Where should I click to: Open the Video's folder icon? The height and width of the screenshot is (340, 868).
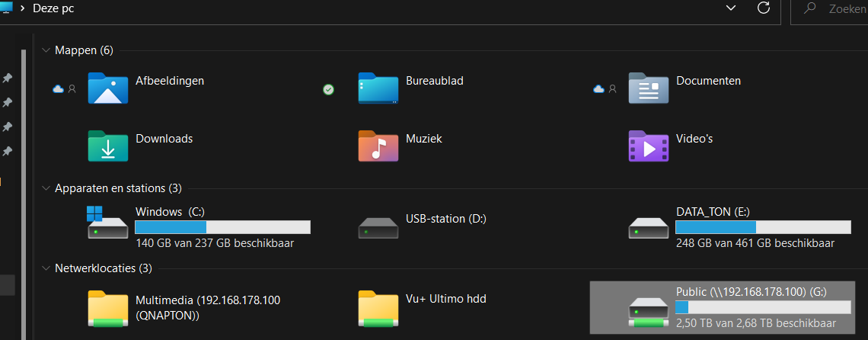tap(648, 146)
